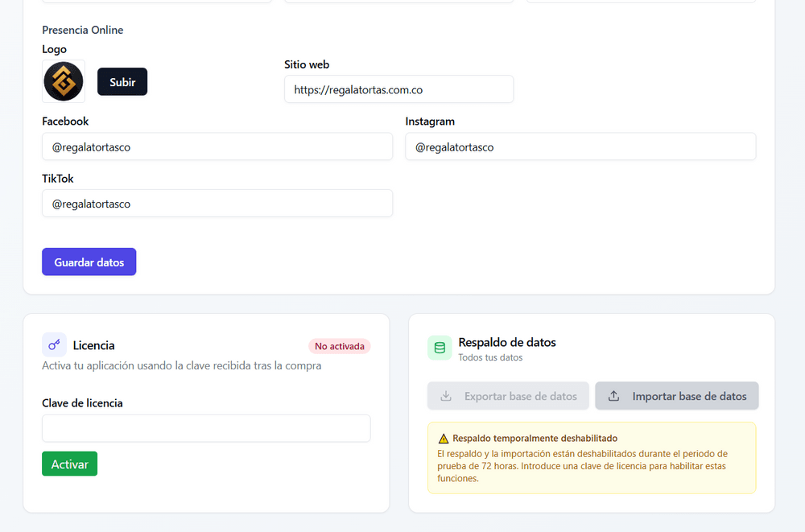This screenshot has height=532, width=805.
Task: Save with the Guardar datos button
Action: pos(89,262)
